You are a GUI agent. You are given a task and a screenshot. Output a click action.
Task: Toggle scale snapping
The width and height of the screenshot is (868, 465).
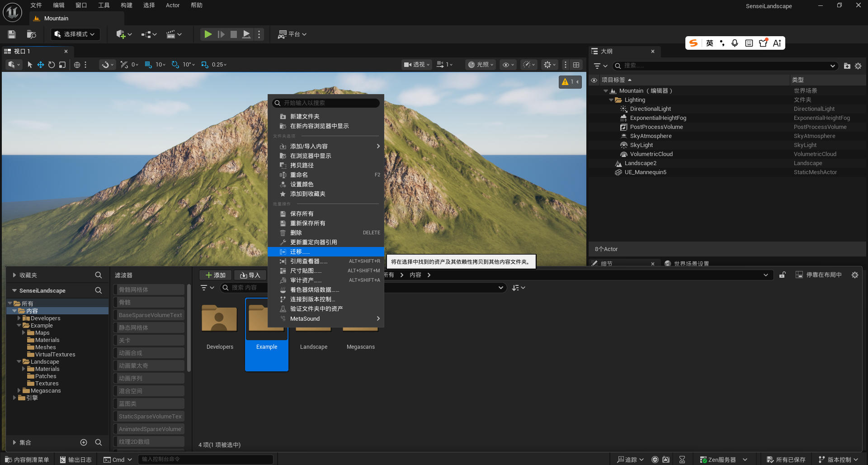click(205, 65)
